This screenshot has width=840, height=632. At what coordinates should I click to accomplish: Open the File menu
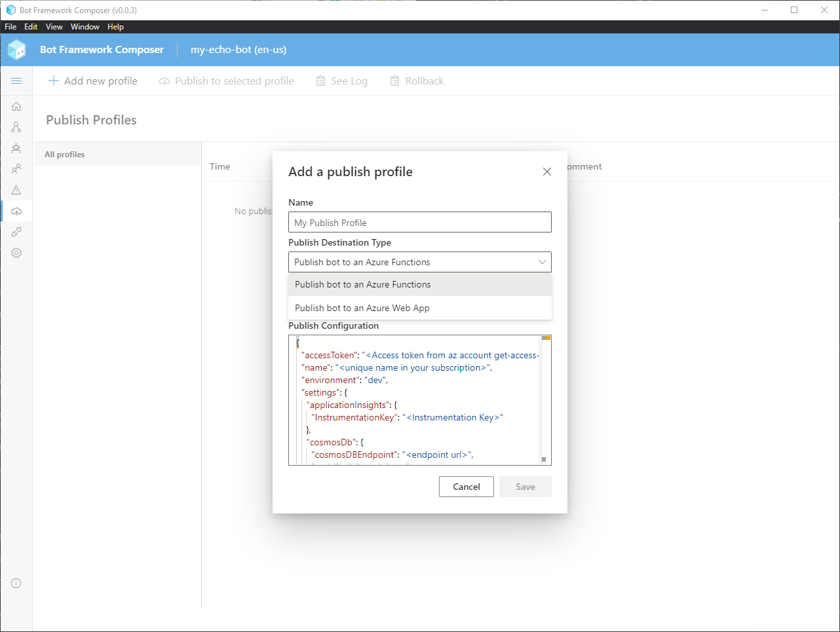pos(10,27)
